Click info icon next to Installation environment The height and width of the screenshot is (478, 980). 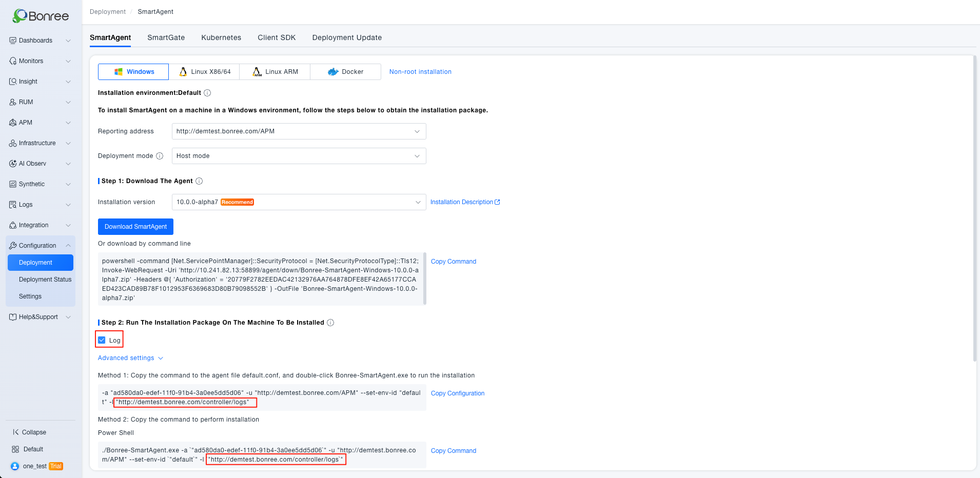click(x=207, y=93)
